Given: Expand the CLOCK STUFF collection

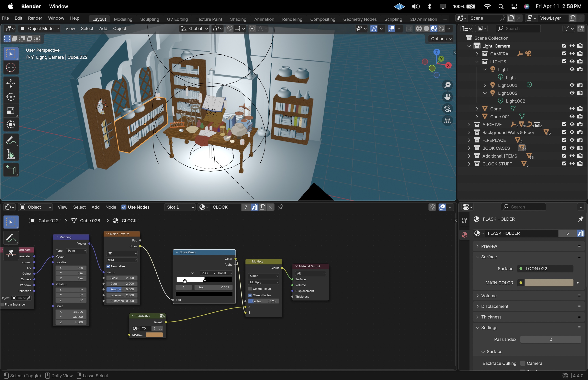Looking at the screenshot, I should (469, 164).
